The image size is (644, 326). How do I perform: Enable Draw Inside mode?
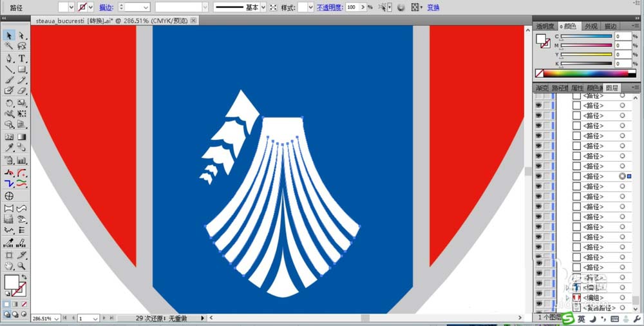(23, 314)
